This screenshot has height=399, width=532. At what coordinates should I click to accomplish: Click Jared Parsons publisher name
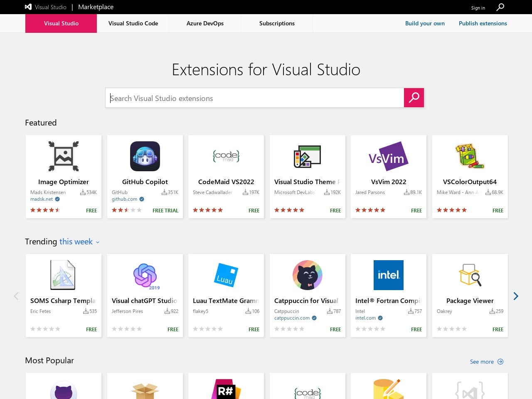(x=370, y=192)
